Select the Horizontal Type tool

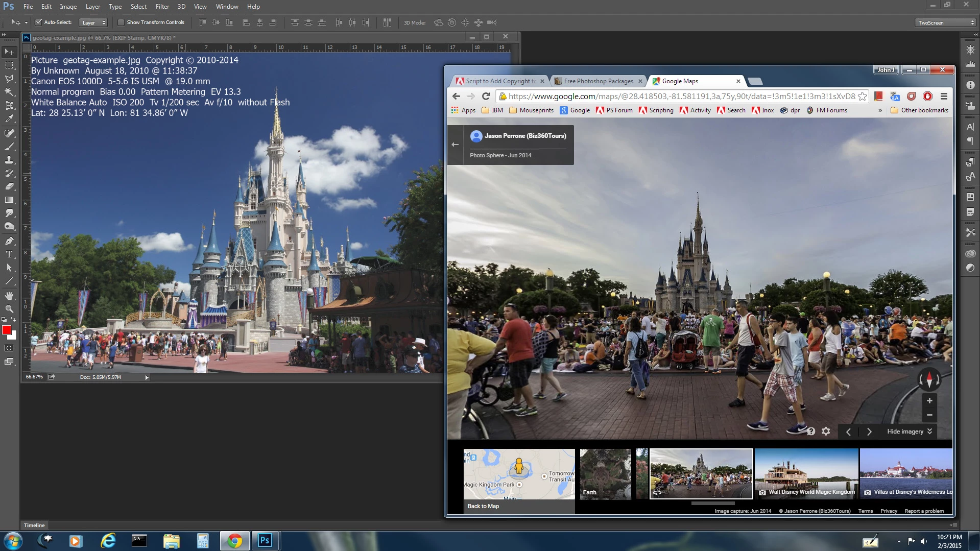point(9,254)
